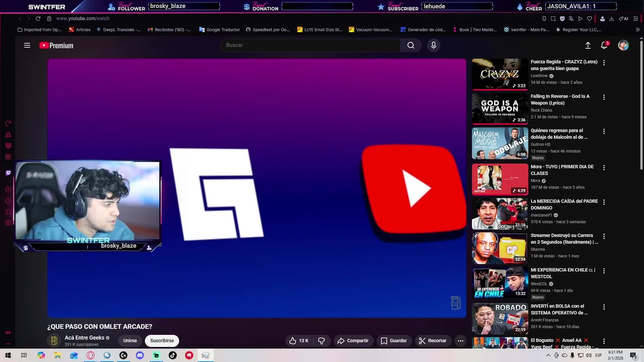Start voice search with the microphone
This screenshot has width=644, height=362.
point(434,45)
